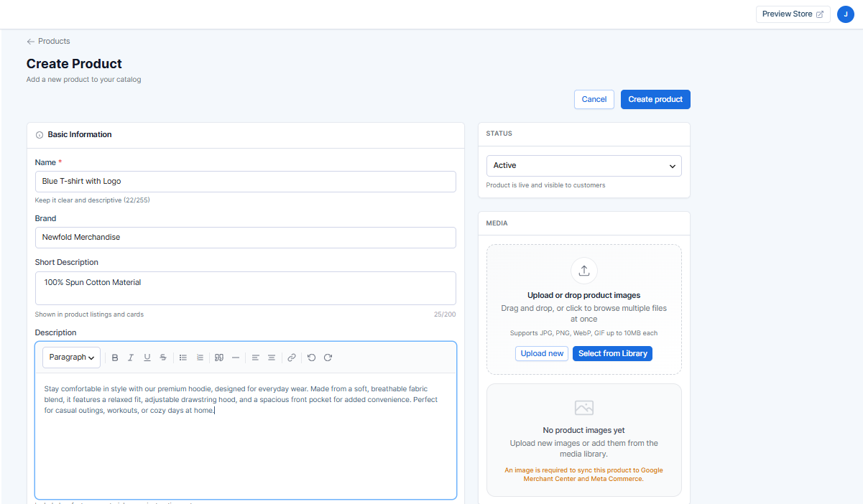Viewport: 863px width, 504px height.
Task: Add a blockquote via the quote icon
Action: (219, 358)
